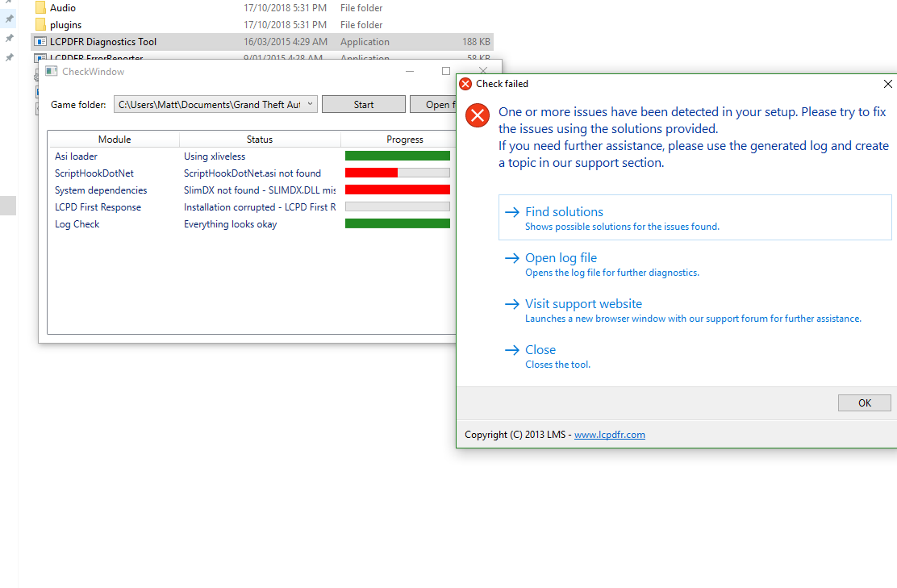
Task: Click the CheckWindow title bar icon
Action: click(x=52, y=71)
